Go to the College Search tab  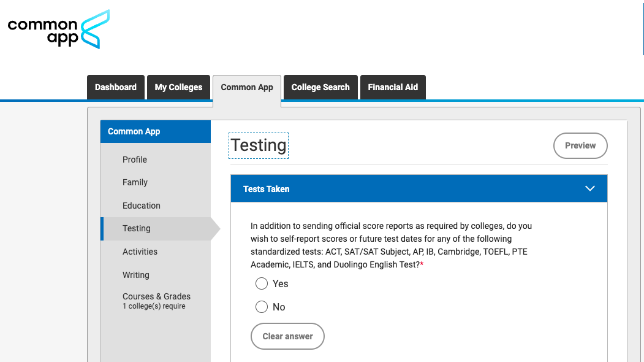320,87
